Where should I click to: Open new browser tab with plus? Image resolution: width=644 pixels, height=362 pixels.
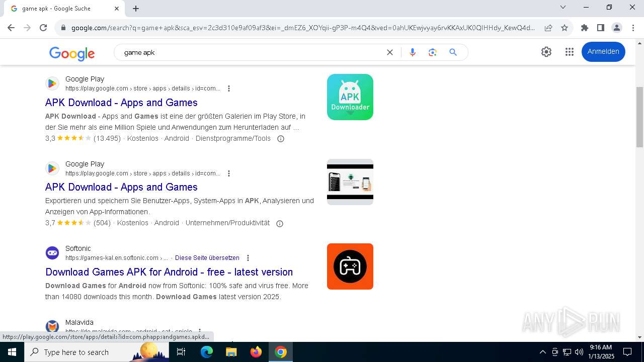click(x=136, y=8)
